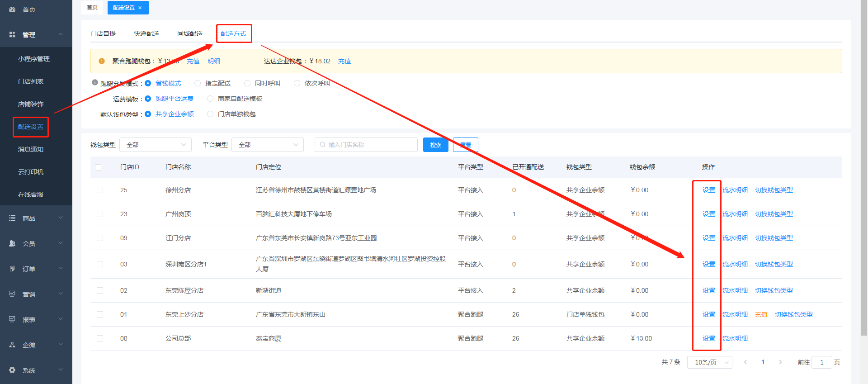This screenshot has width=868, height=384.
Task: Open 门店列表 in the sidebar menu
Action: 31,81
